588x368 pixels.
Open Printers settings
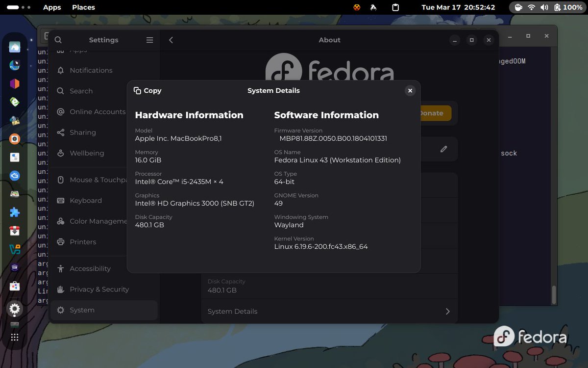[x=104, y=242]
